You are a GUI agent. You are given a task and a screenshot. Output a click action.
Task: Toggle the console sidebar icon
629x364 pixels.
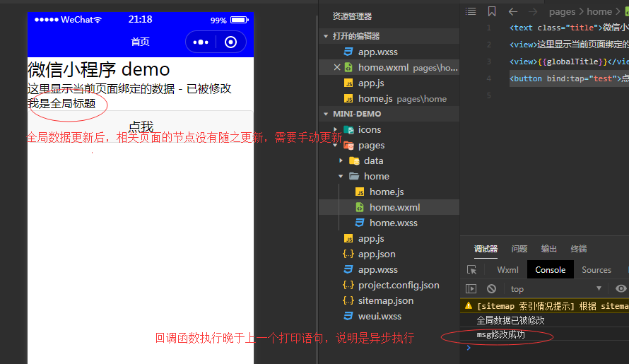[471, 289]
